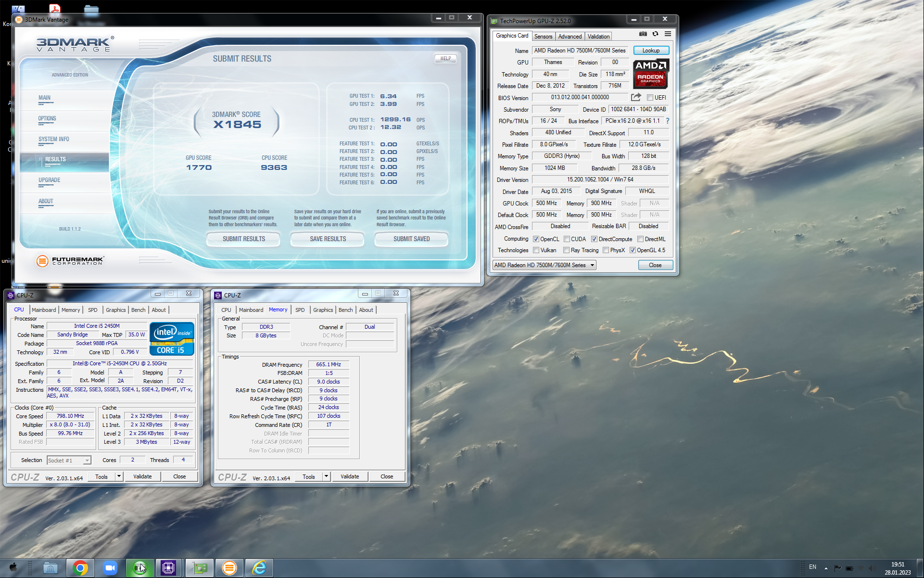Open the SPD tab in right CPU-Z window
This screenshot has height=578, width=924.
point(300,310)
